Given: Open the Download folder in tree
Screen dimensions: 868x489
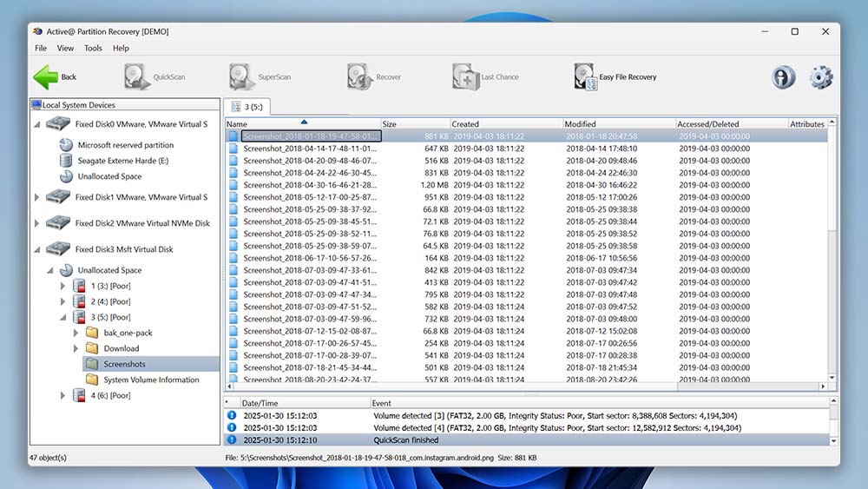Looking at the screenshot, I should (122, 348).
